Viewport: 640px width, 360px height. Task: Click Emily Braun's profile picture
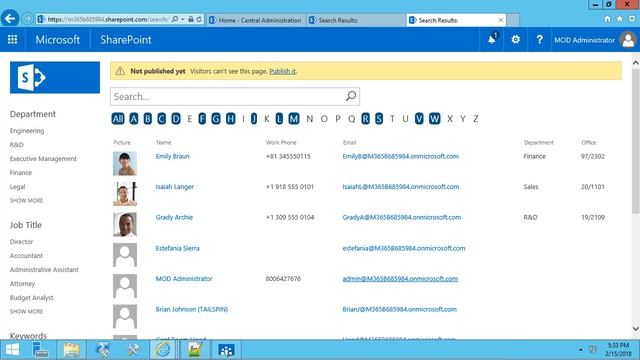pos(125,163)
